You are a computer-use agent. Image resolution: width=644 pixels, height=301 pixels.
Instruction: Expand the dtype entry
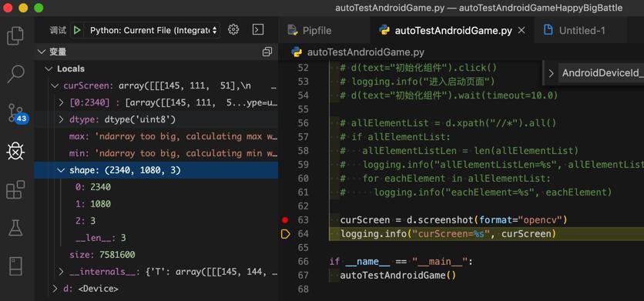61,119
